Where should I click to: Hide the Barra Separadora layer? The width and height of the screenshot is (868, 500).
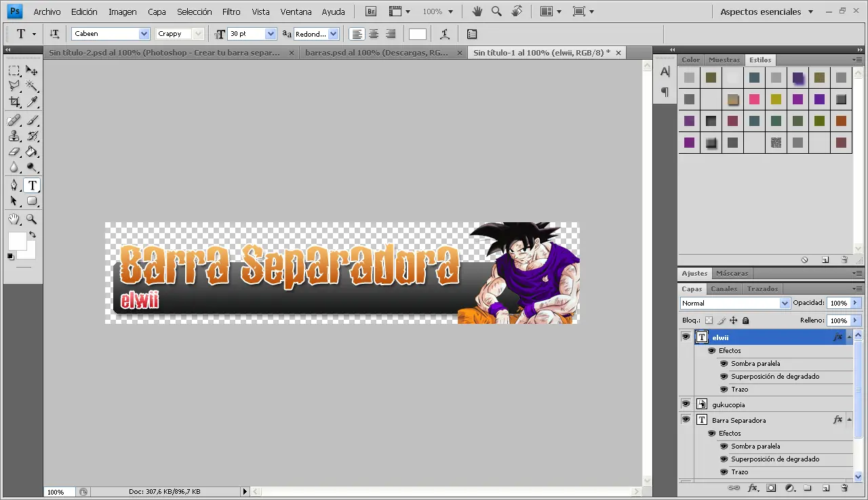(x=686, y=419)
